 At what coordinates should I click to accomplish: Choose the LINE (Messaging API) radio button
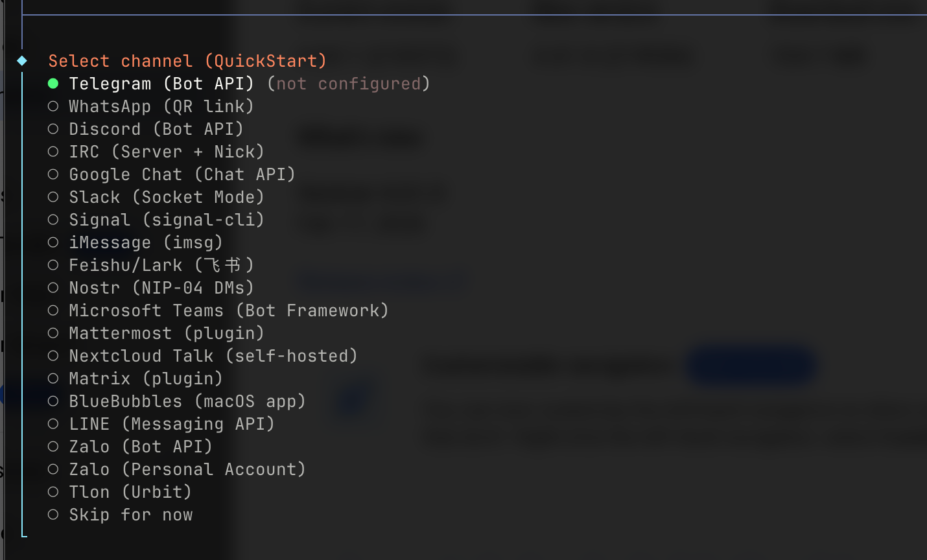[53, 424]
